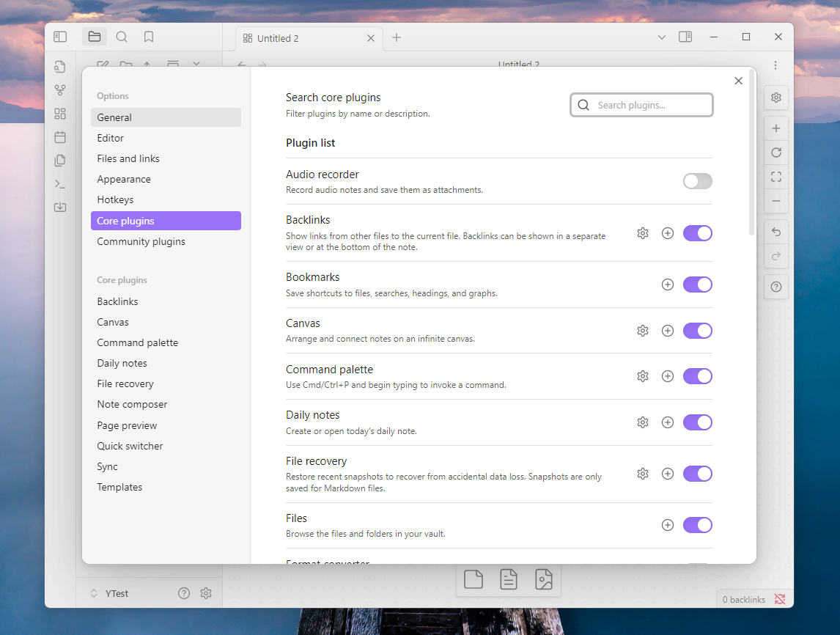Open General settings section
The image size is (840, 635).
click(x=166, y=117)
